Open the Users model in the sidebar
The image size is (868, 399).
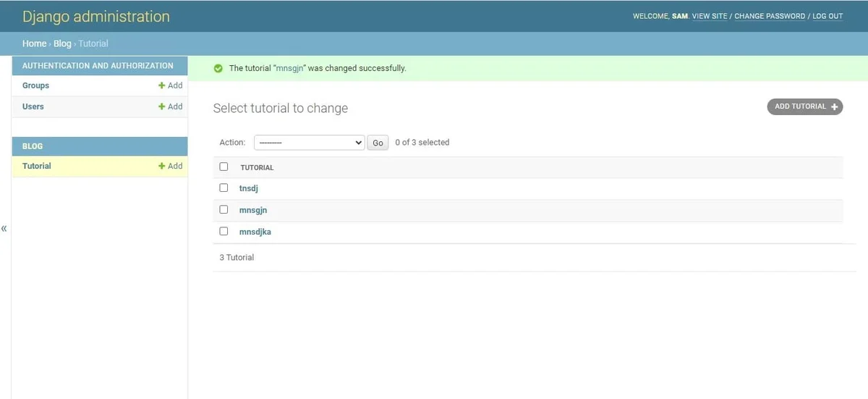point(33,106)
